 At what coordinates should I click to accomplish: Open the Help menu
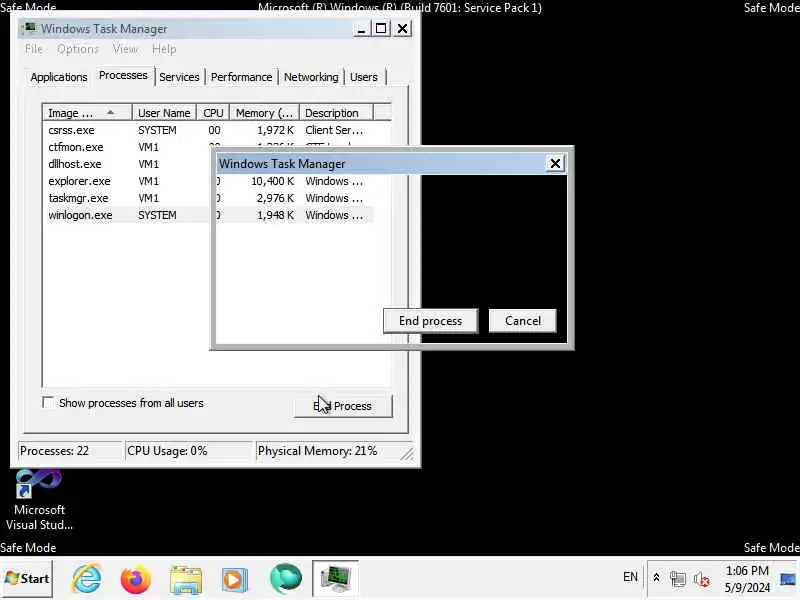click(x=164, y=49)
